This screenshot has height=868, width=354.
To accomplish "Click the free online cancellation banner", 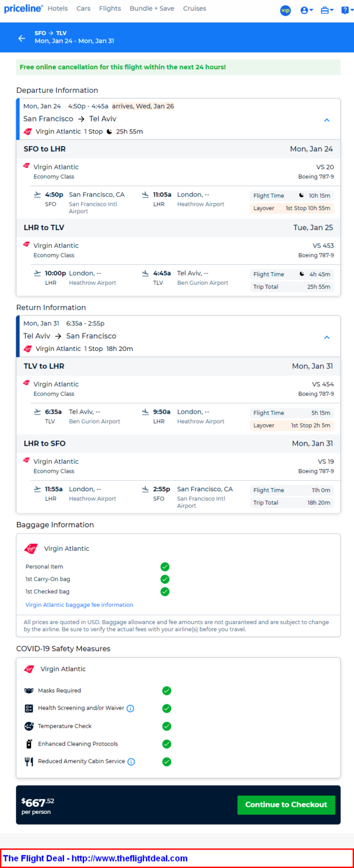I will pyautogui.click(x=178, y=67).
